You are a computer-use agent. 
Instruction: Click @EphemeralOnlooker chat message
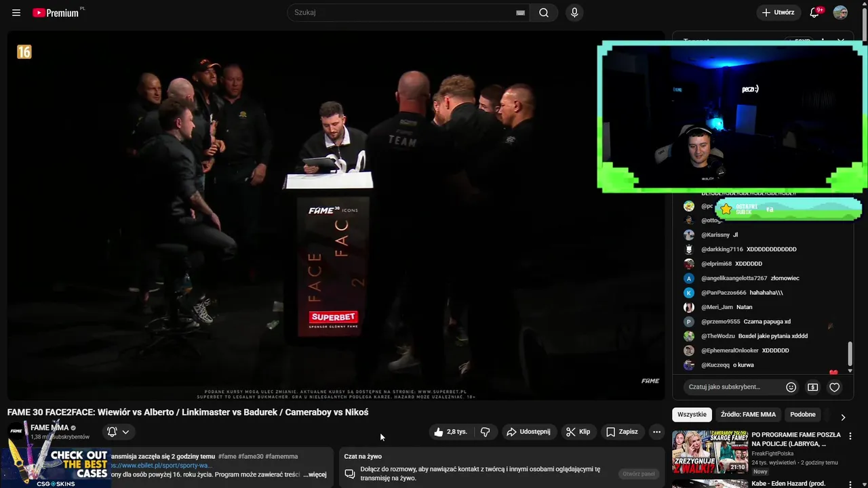(745, 350)
